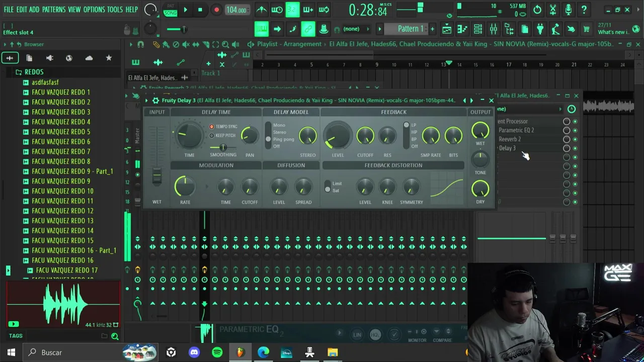Select HP feedback filter type
This screenshot has height=362, width=644.
pos(414,132)
